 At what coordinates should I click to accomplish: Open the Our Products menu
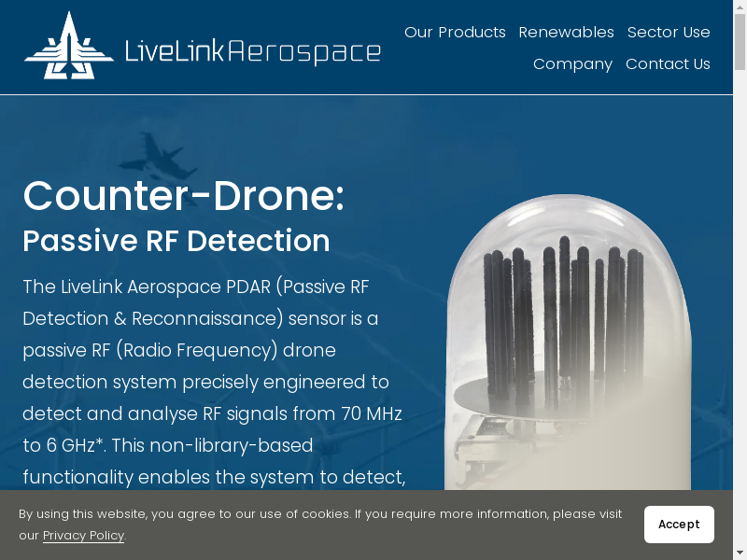[x=455, y=33]
